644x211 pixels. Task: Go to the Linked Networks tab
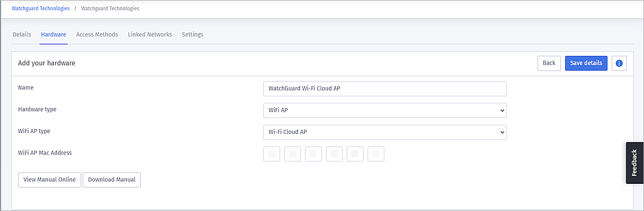150,34
